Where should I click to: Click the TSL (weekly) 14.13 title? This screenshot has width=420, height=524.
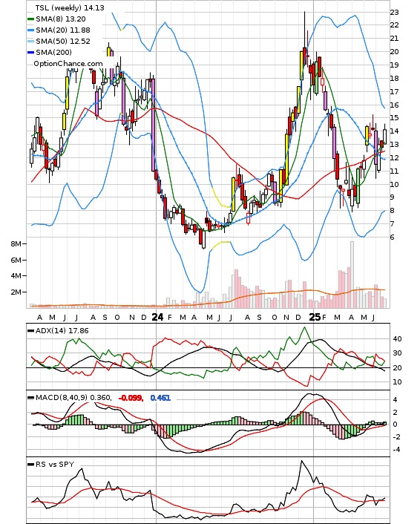70,7
